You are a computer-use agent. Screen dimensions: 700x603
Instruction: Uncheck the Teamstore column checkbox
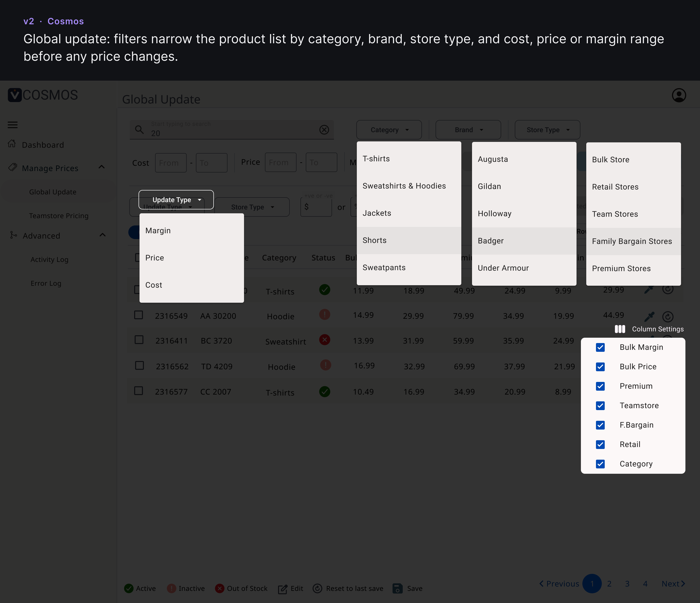(x=600, y=405)
